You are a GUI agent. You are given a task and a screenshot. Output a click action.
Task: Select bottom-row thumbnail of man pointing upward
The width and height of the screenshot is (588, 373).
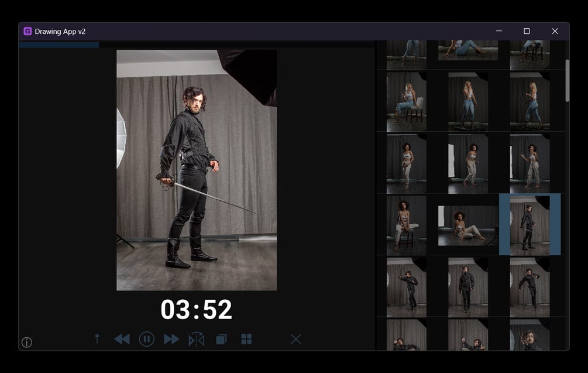click(x=468, y=335)
